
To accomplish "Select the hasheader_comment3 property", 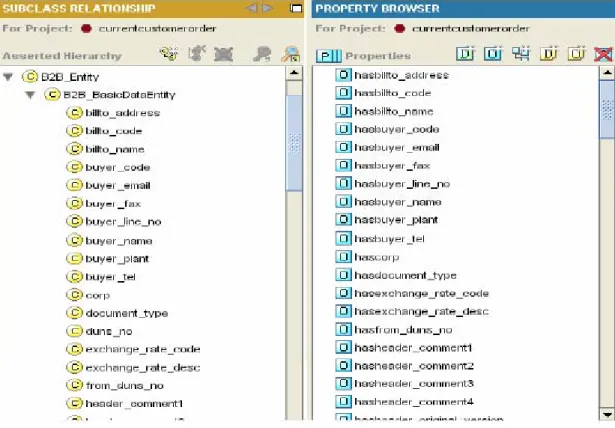I will pyautogui.click(x=414, y=383).
